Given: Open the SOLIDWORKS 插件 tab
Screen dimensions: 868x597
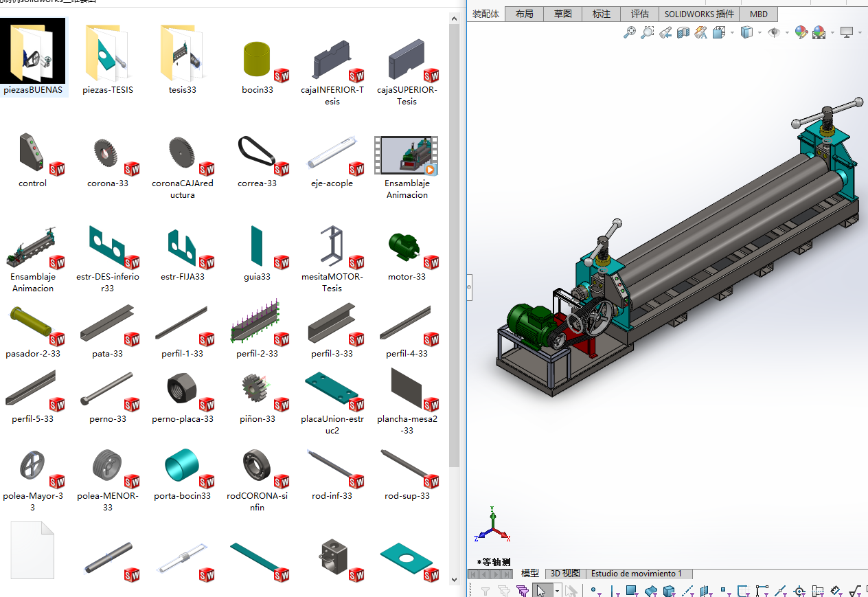Looking at the screenshot, I should (698, 14).
